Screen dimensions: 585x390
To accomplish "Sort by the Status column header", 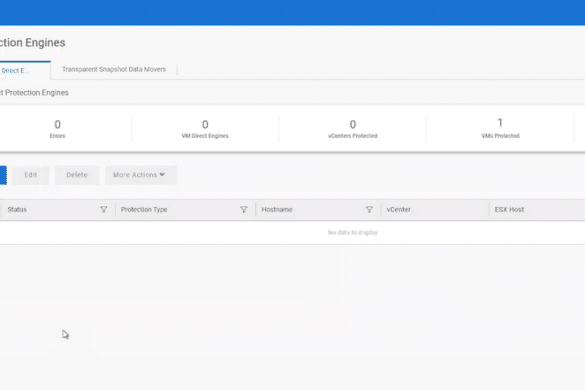I will (17, 210).
